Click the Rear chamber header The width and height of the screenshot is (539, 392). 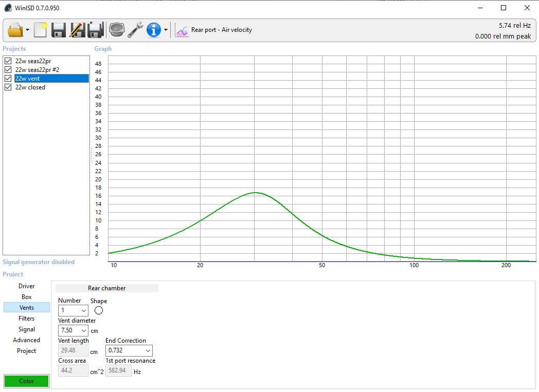[x=107, y=288]
